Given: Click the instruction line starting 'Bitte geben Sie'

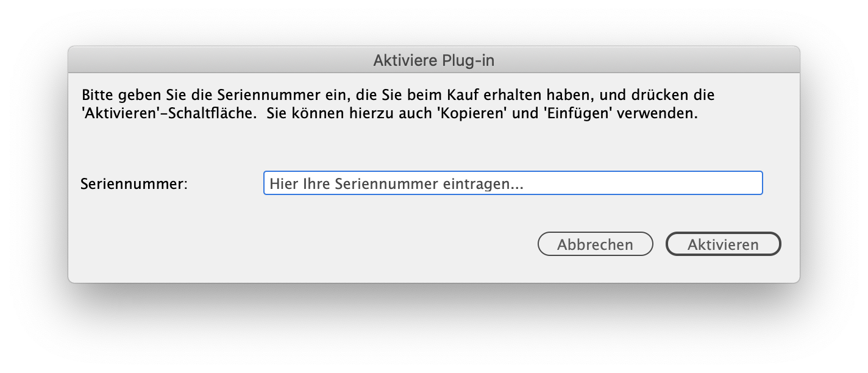Looking at the screenshot, I should click(x=397, y=96).
